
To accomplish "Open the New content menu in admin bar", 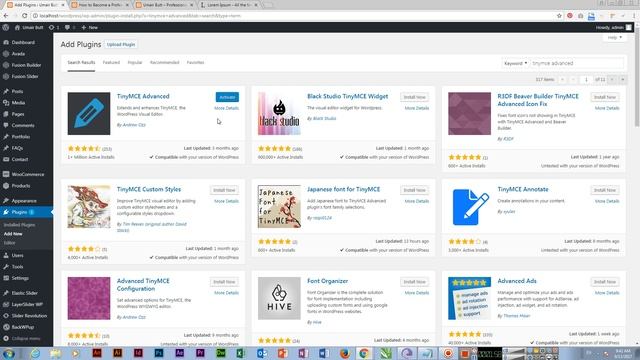I will [90, 27].
